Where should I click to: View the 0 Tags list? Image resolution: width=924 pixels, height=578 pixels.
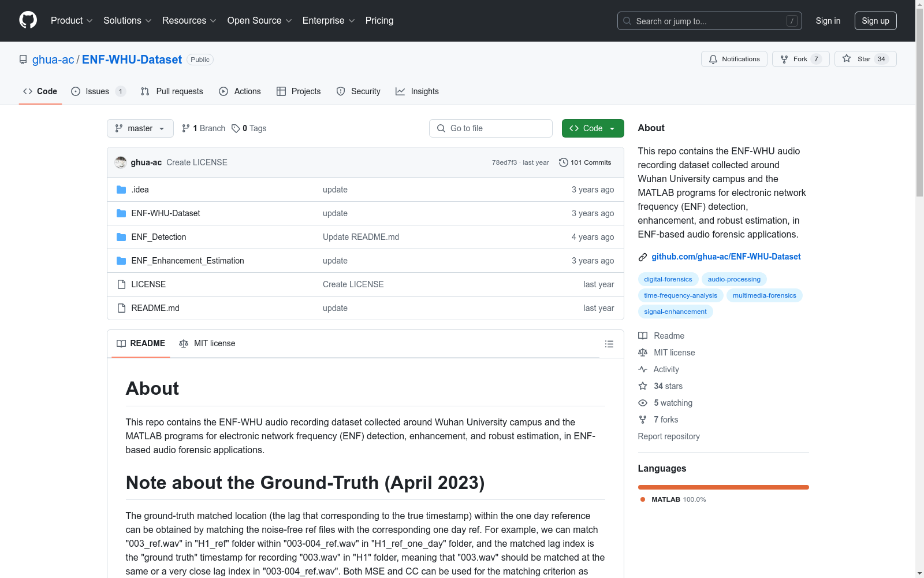249,128
